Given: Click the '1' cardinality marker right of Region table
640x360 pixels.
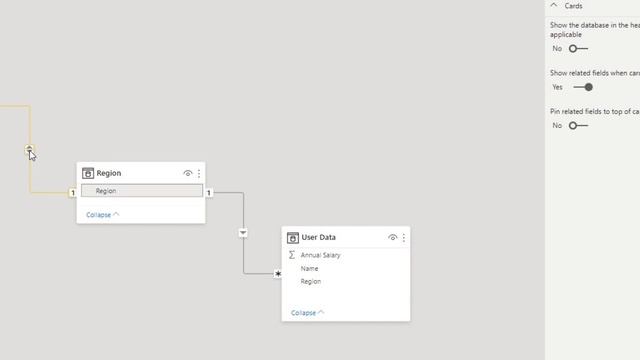Looking at the screenshot, I should point(209,193).
